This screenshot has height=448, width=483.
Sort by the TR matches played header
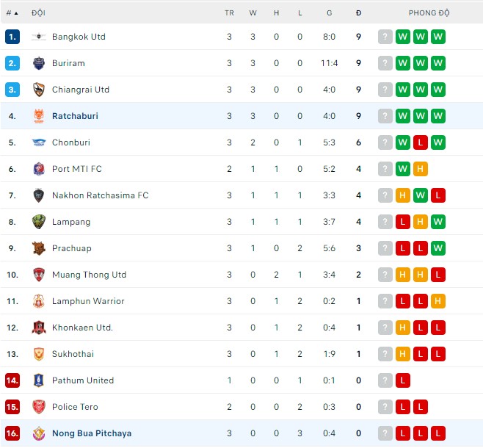229,13
